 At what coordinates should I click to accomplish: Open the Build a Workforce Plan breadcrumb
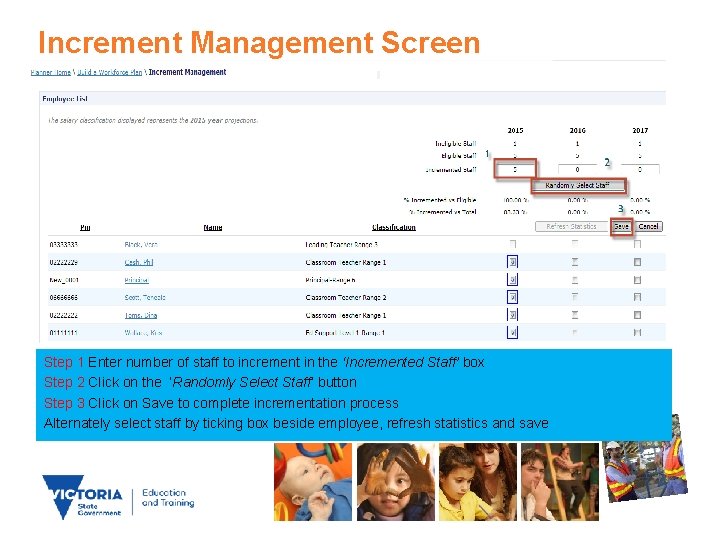pyautogui.click(x=109, y=73)
